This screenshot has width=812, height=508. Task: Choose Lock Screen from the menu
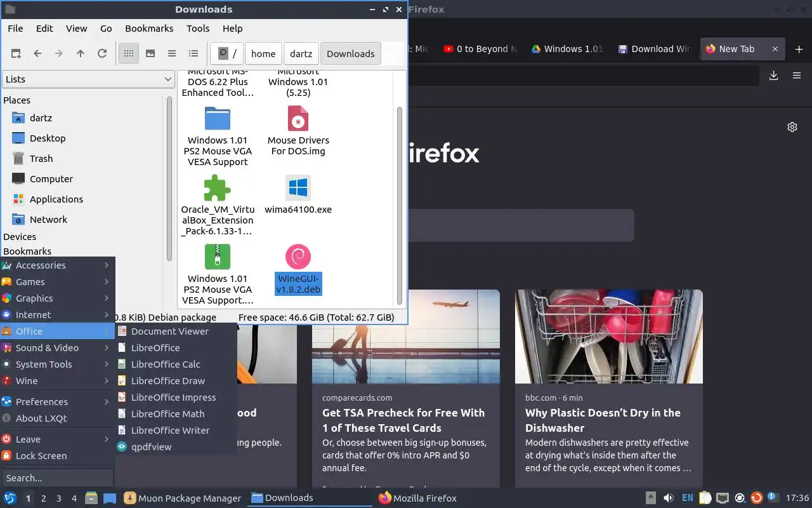click(x=57, y=456)
